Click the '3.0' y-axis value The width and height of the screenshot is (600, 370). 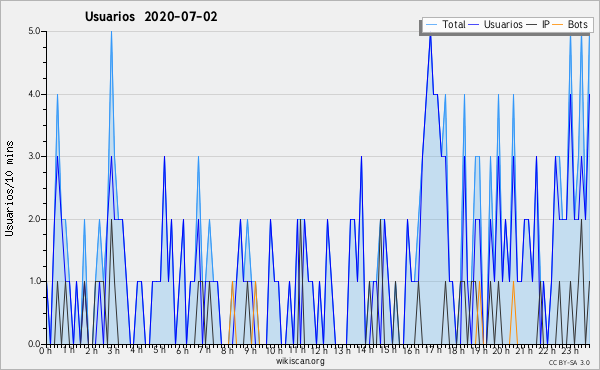pos(34,156)
